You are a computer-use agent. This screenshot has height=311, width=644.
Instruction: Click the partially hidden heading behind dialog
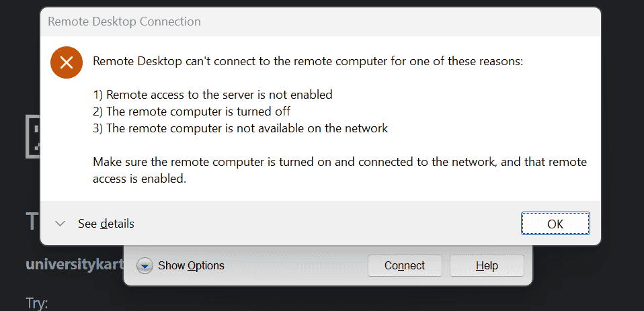click(x=33, y=221)
